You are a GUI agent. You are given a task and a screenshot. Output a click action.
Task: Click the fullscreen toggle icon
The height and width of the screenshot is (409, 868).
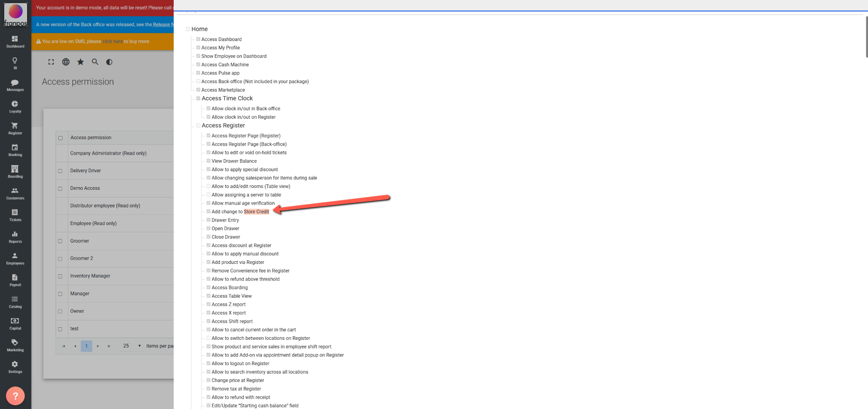tap(51, 62)
